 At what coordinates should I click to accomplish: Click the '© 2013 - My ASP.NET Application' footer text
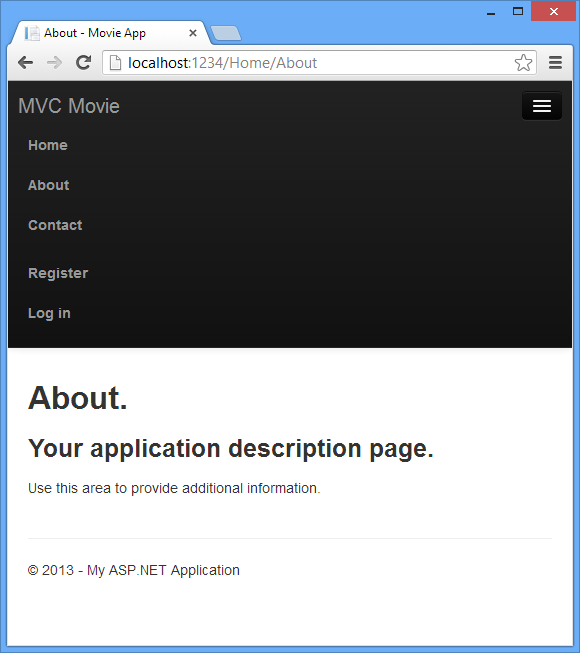[134, 570]
